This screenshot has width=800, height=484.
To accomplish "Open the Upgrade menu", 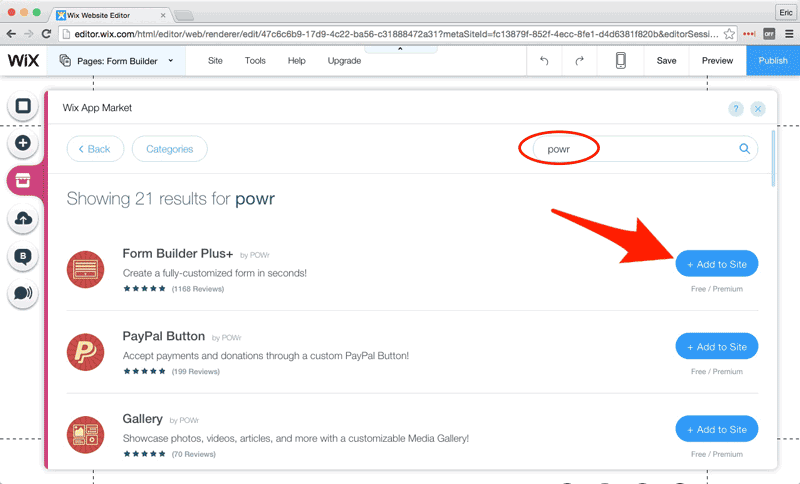I will (344, 61).
